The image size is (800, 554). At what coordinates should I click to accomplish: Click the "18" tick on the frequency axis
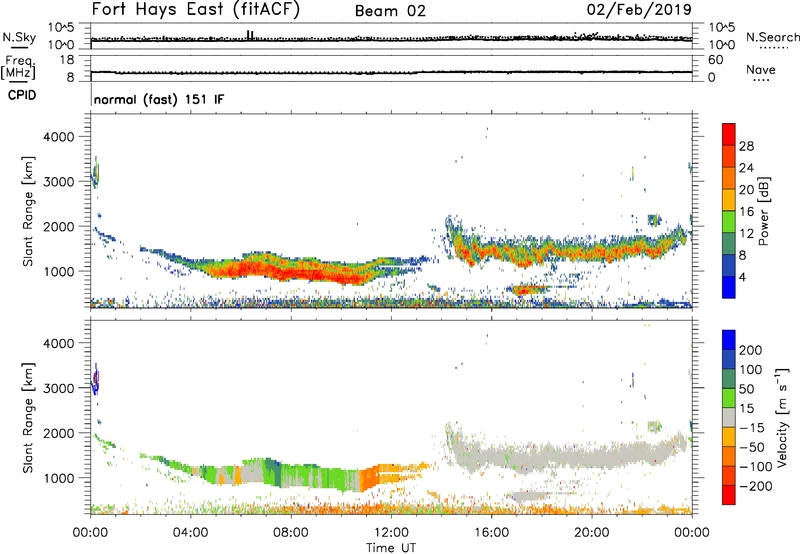point(67,60)
